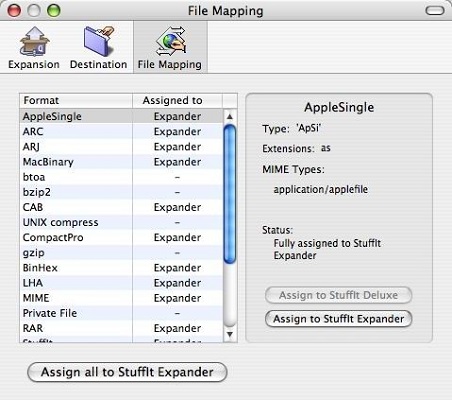Click the green zoom window button
Screen dimensions: 452x400
click(54, 11)
